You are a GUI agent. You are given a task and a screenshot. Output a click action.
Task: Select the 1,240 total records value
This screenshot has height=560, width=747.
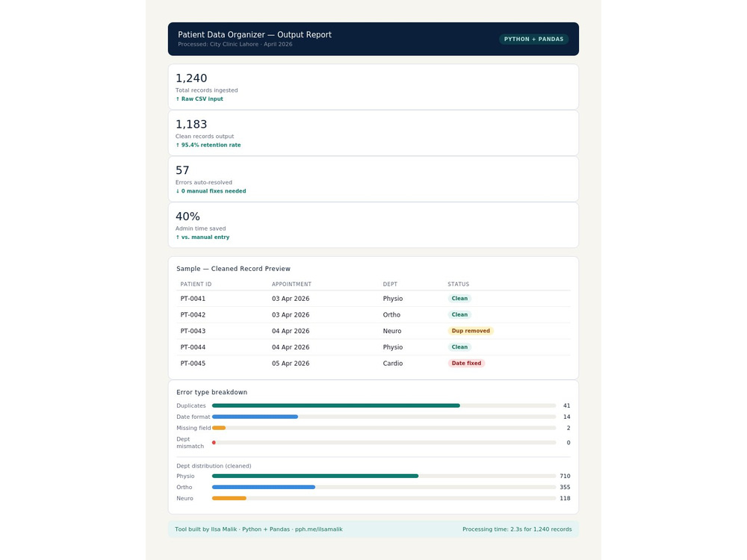tap(191, 78)
